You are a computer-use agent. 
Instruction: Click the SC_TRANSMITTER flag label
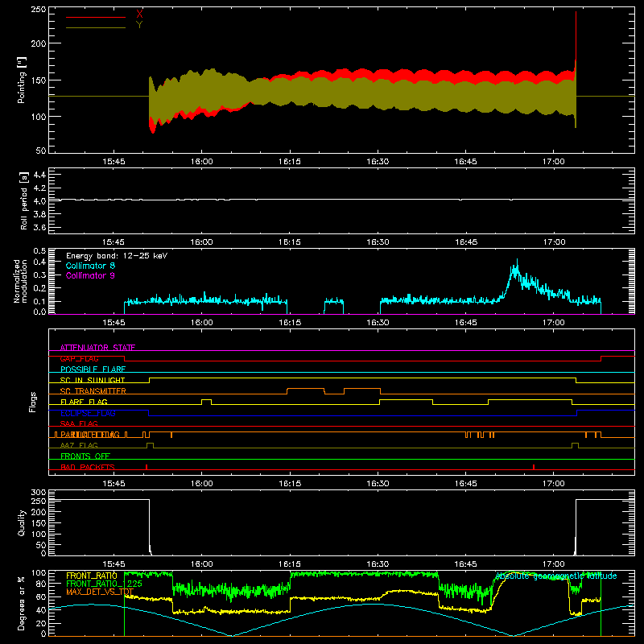93,391
